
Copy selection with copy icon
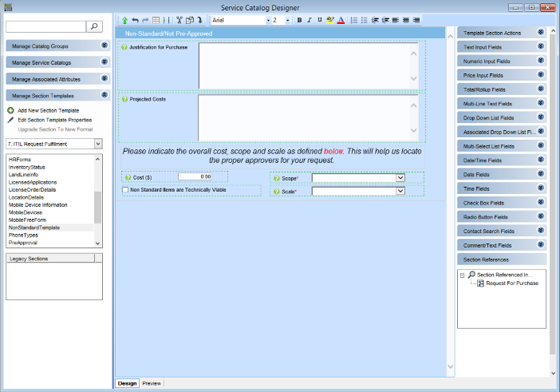click(190, 20)
